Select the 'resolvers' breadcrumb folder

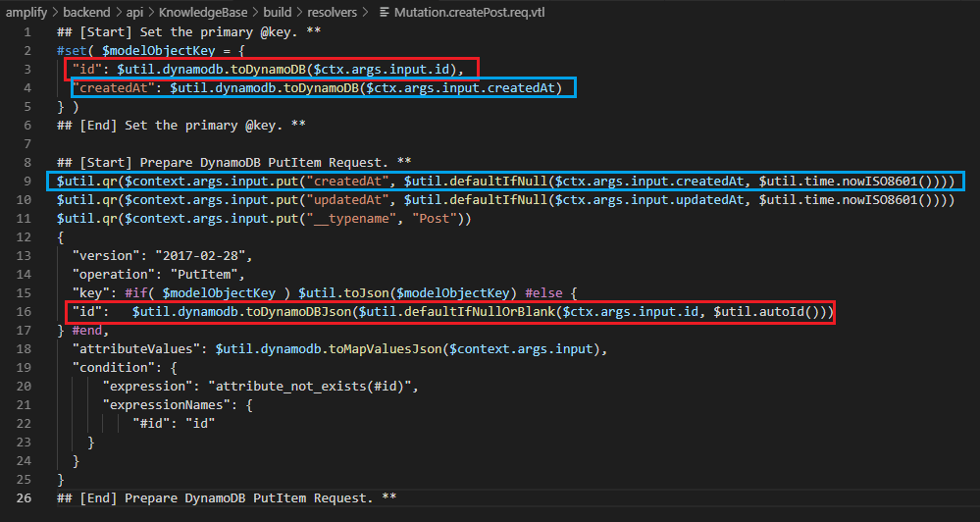coord(332,13)
